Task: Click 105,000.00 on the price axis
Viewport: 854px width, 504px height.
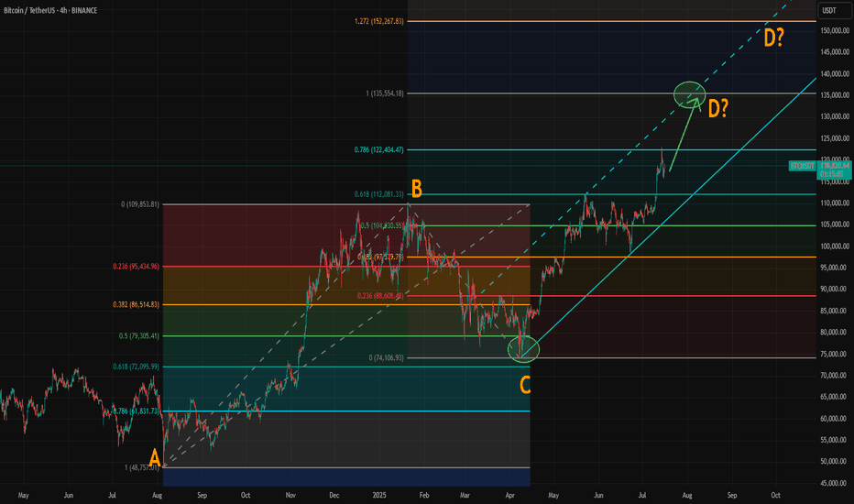Action: 835,225
